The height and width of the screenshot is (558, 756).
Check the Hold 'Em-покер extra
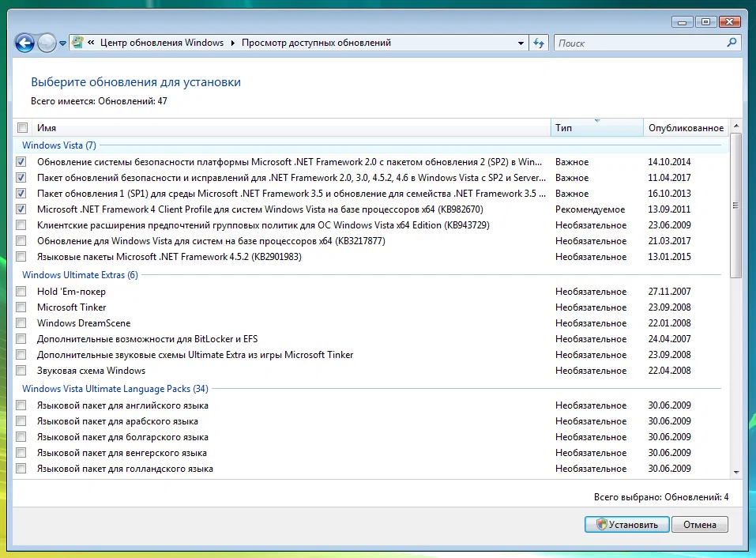pyautogui.click(x=21, y=292)
